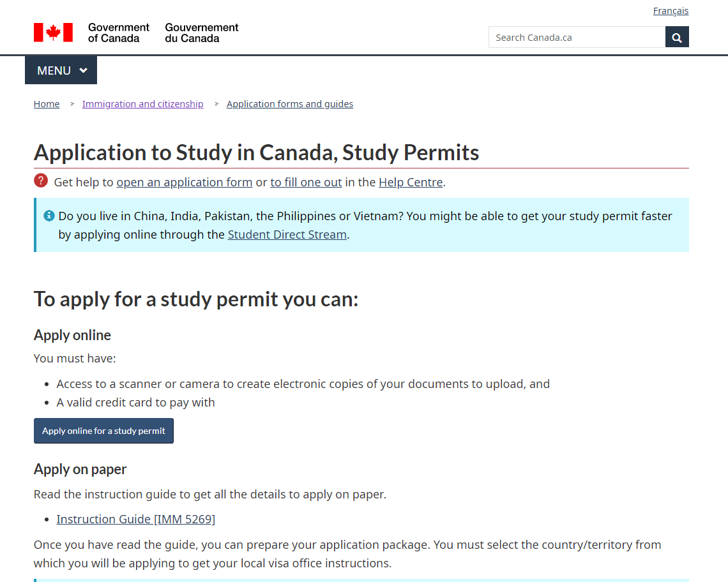The width and height of the screenshot is (728, 582).
Task: Click the page title Application to Study in Canada
Action: pyautogui.click(x=256, y=153)
